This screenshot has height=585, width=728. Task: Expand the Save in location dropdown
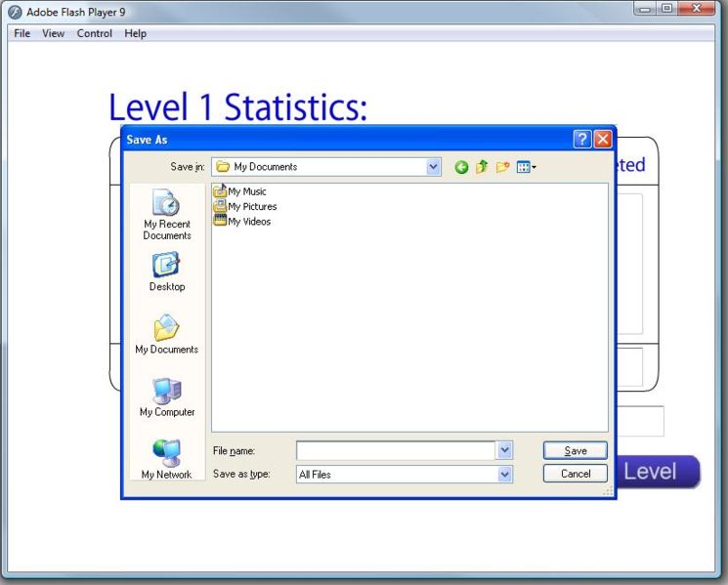point(433,167)
